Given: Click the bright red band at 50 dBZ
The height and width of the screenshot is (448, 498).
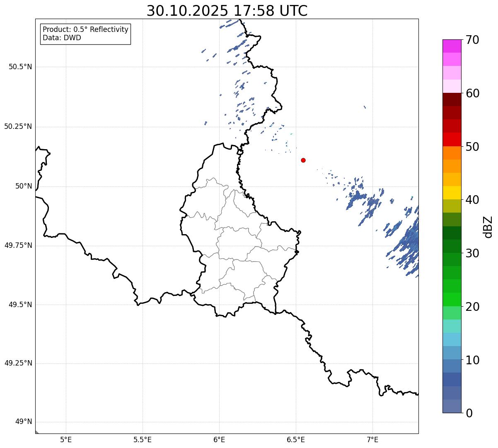Looking at the screenshot, I should click(x=452, y=139).
